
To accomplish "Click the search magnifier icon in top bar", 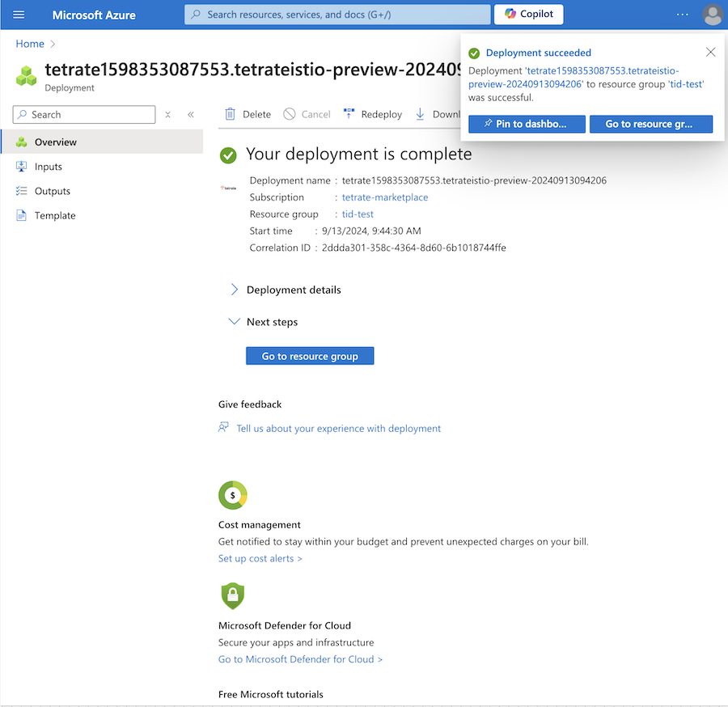I will coord(196,15).
